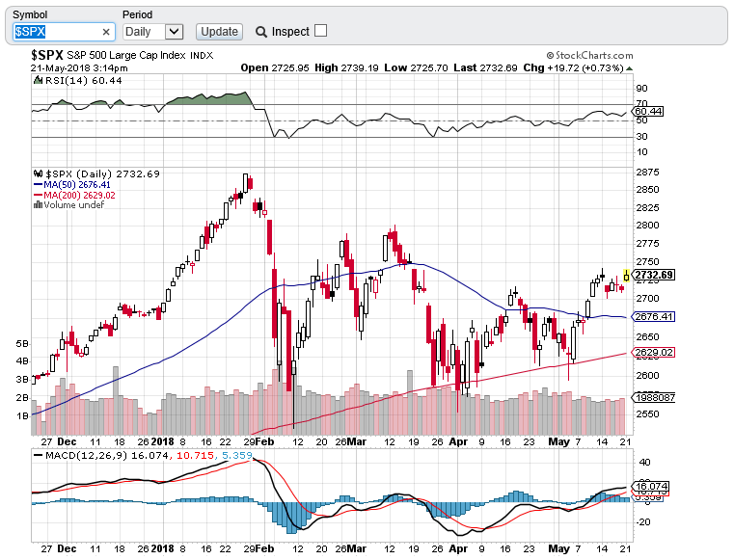The height and width of the screenshot is (560, 734).
Task: Click the RSI(14) indicator icon
Action: click(39, 80)
